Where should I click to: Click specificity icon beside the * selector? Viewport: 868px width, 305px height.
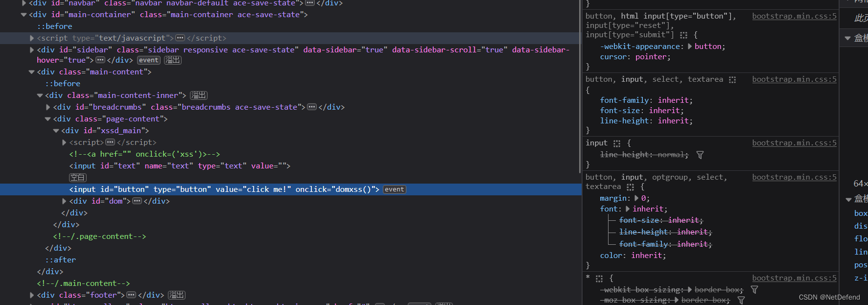599,279
